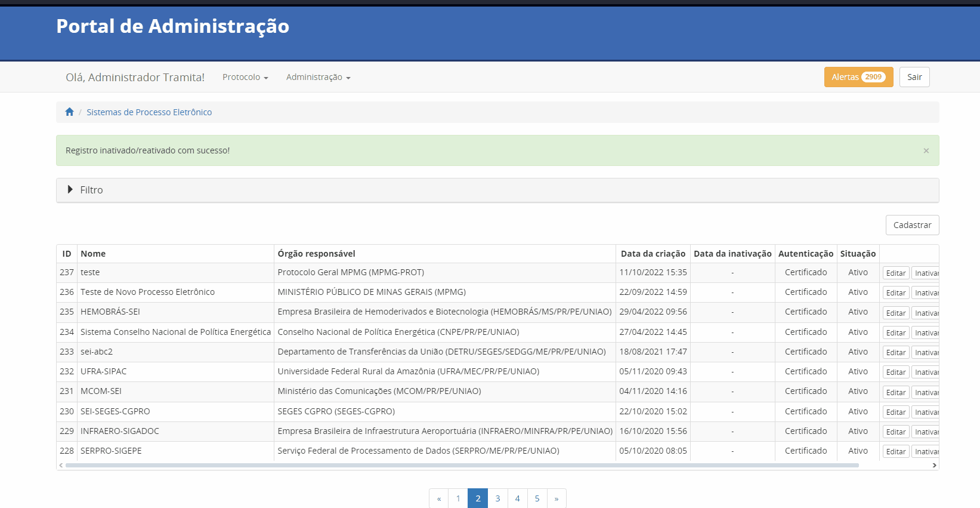Go to pagination page 4
This screenshot has width=980, height=508.
517,498
